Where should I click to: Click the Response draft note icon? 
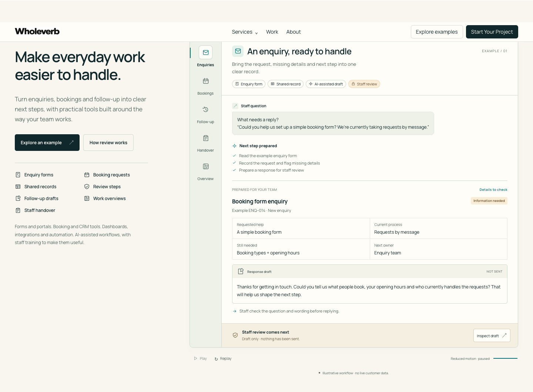click(x=241, y=271)
